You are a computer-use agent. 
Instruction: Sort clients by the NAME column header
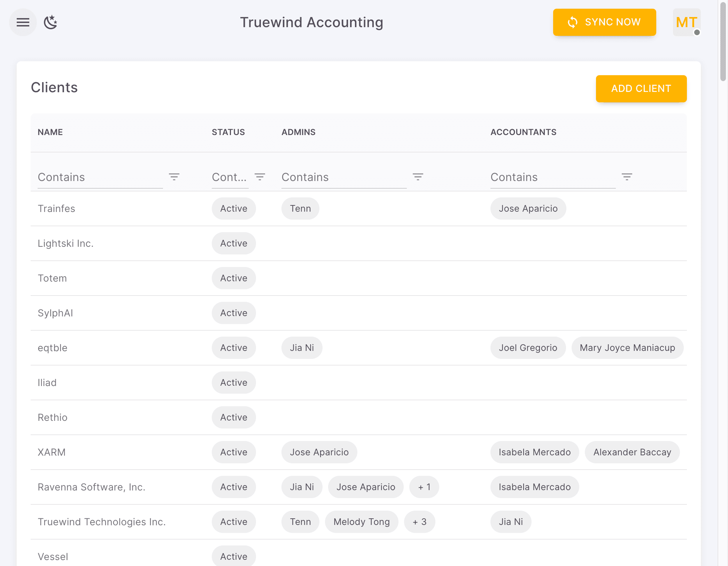coord(50,132)
